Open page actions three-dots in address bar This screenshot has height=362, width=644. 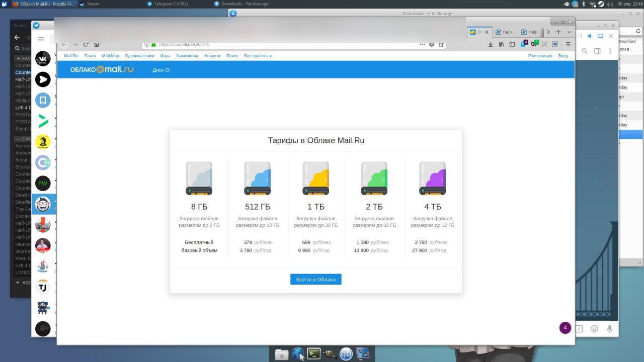click(422, 44)
